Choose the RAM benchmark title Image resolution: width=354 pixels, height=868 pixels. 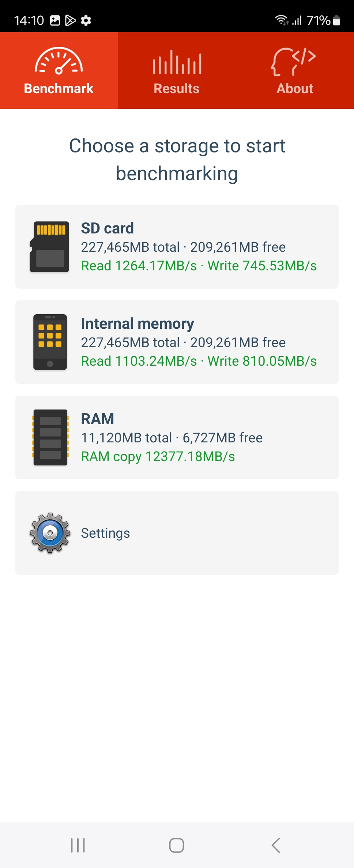[98, 419]
